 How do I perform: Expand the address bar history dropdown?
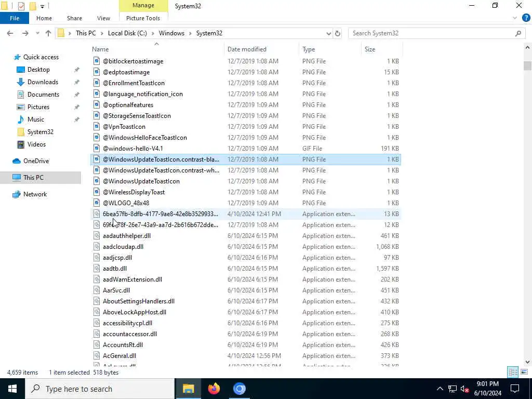(328, 33)
